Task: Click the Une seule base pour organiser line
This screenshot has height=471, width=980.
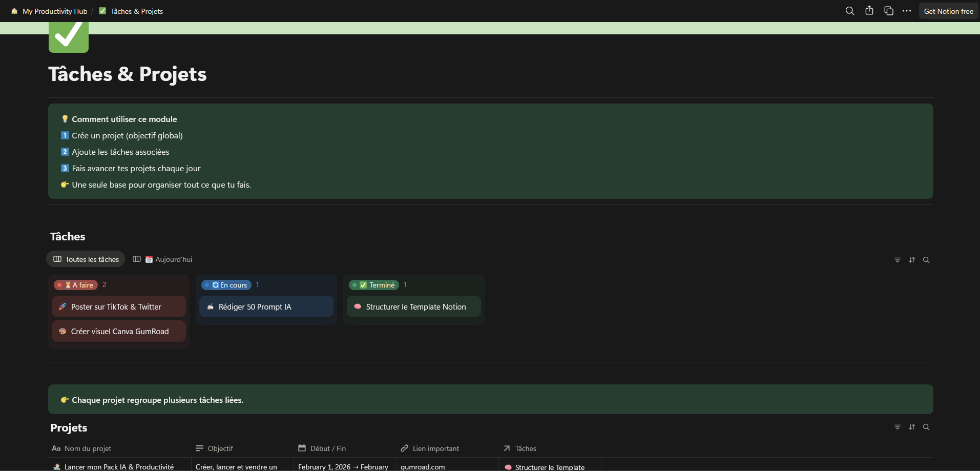Action: point(161,185)
